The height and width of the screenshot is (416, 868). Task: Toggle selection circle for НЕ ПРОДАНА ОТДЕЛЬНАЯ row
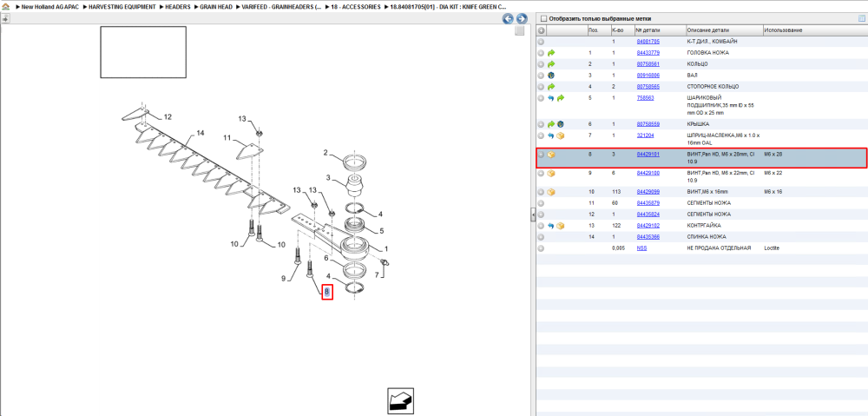(542, 248)
